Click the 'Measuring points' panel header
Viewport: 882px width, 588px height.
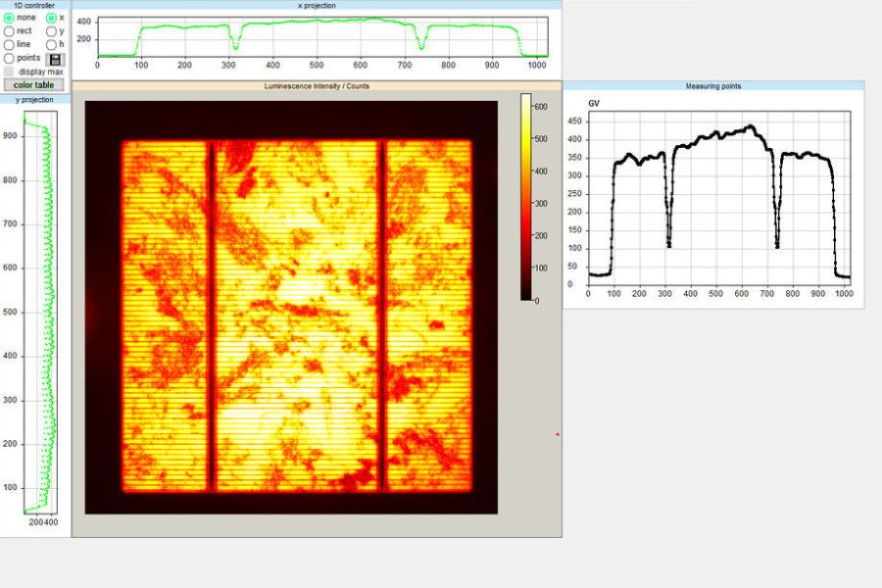click(x=712, y=86)
